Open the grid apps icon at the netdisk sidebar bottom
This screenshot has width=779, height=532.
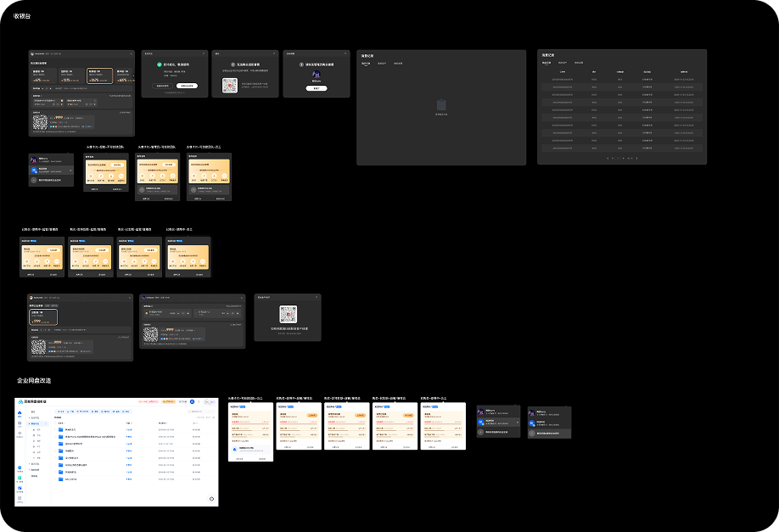click(20, 498)
